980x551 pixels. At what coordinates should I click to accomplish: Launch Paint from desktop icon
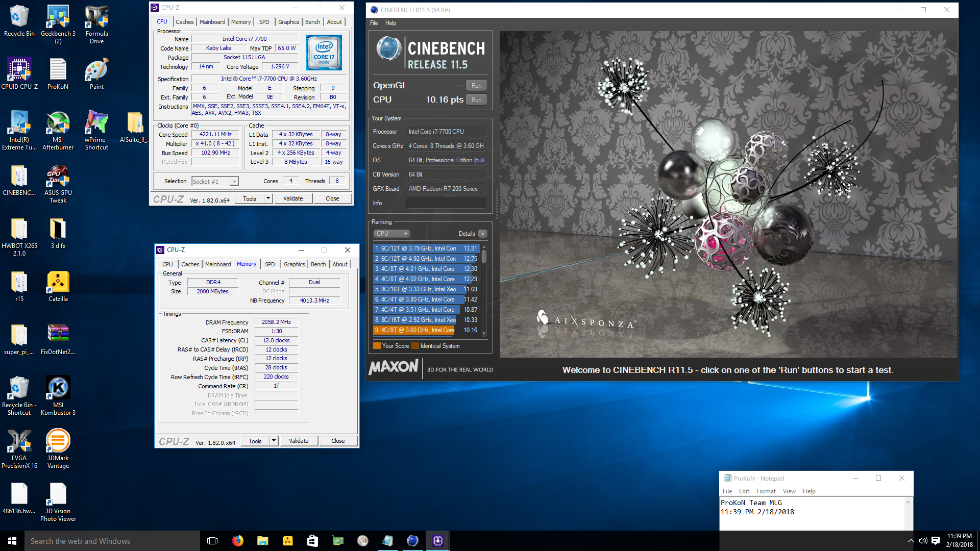pos(96,73)
